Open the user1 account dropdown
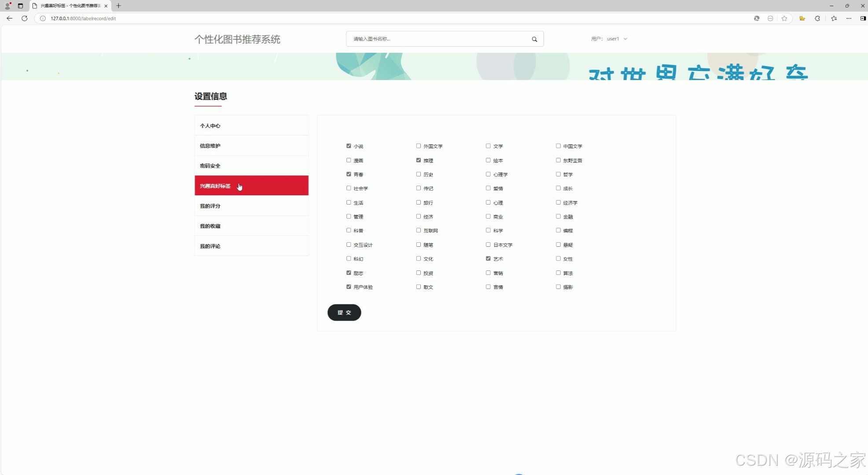This screenshot has width=868, height=475. [x=616, y=39]
